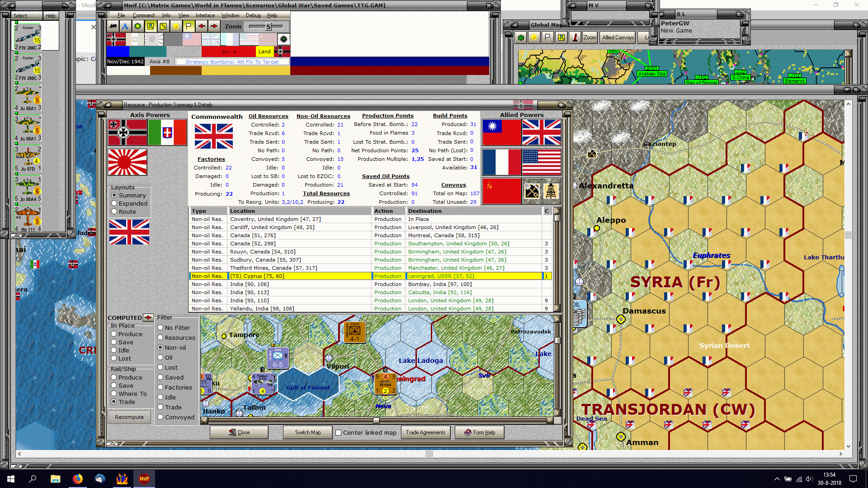Click the train icon in main toolbar
Image resolution: width=868 pixels, height=488 pixels.
pyautogui.click(x=113, y=26)
